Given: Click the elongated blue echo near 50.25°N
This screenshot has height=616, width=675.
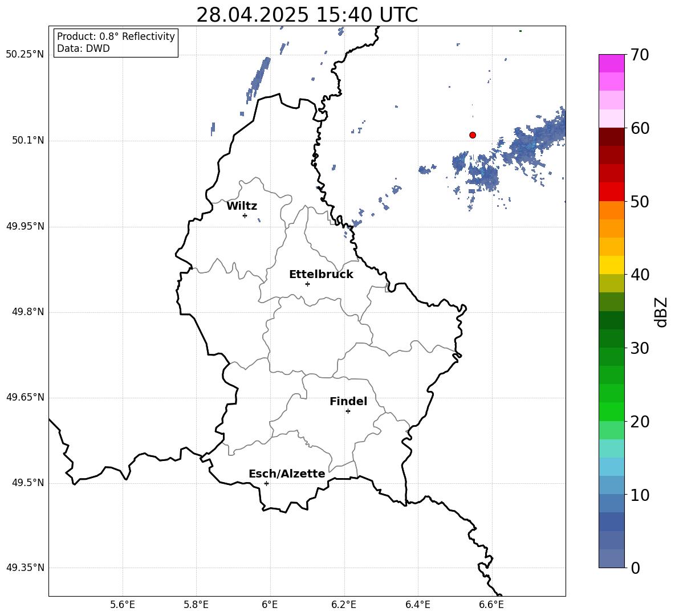Looking at the screenshot, I should point(258,80).
